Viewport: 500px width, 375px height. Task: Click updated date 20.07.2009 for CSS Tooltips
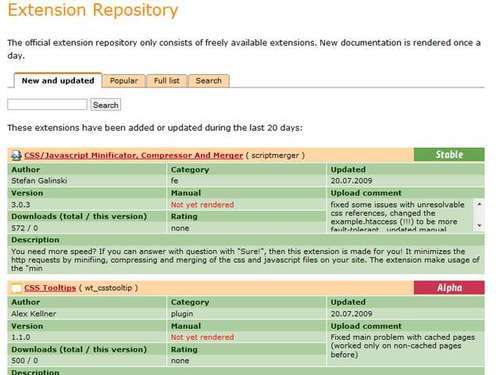tap(351, 314)
